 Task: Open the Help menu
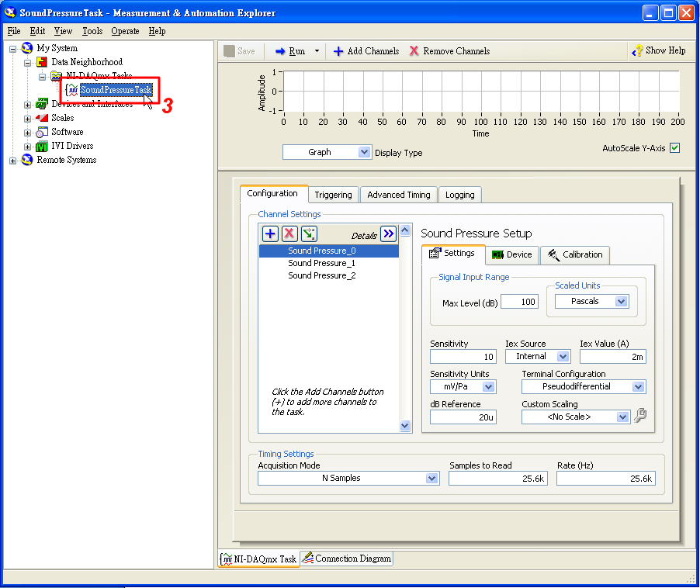[157, 31]
